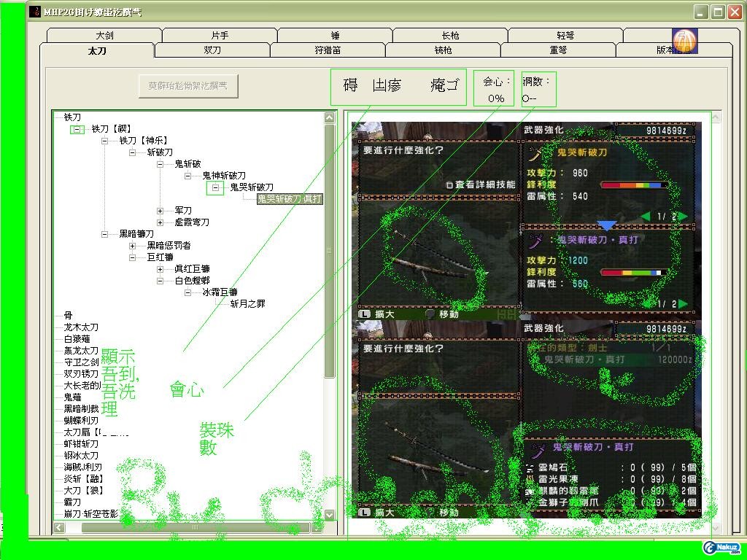Open the 锤 weapon tab
Viewport: 747px width, 560px height.
[x=336, y=36]
